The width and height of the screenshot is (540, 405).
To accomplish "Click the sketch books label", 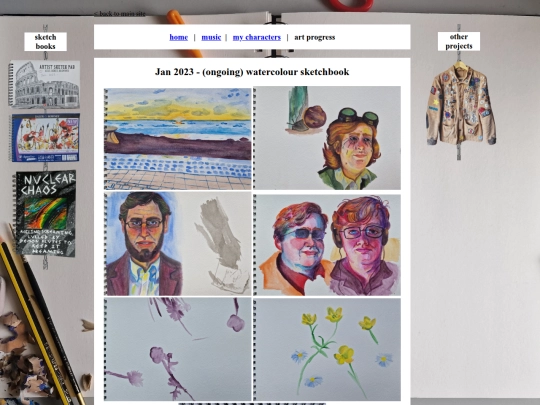I will (45, 42).
